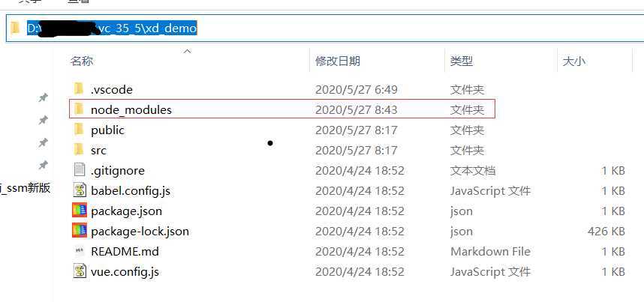Click the 426 KB size of package-lock.json
This screenshot has height=302, width=644.
click(x=606, y=232)
